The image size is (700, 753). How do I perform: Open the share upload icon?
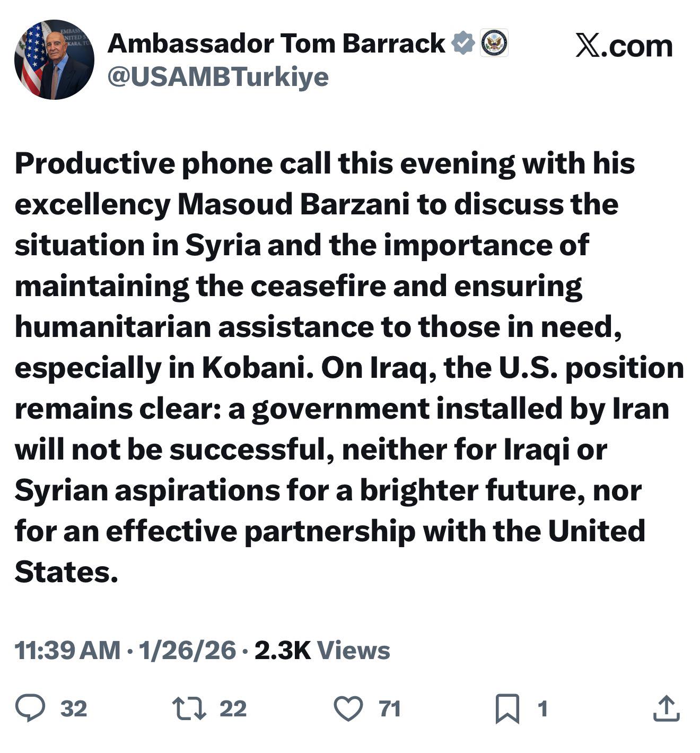coord(666,709)
